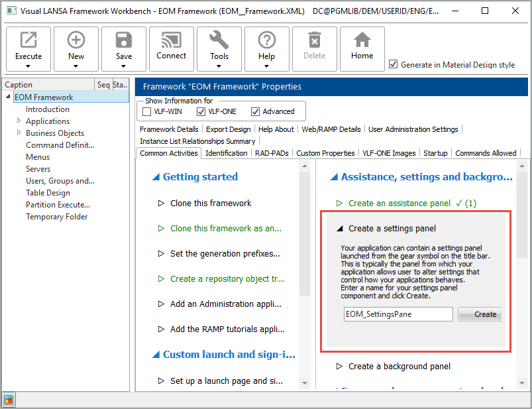
Task: Click the Execute toolbar icon
Action: pyautogui.click(x=28, y=40)
